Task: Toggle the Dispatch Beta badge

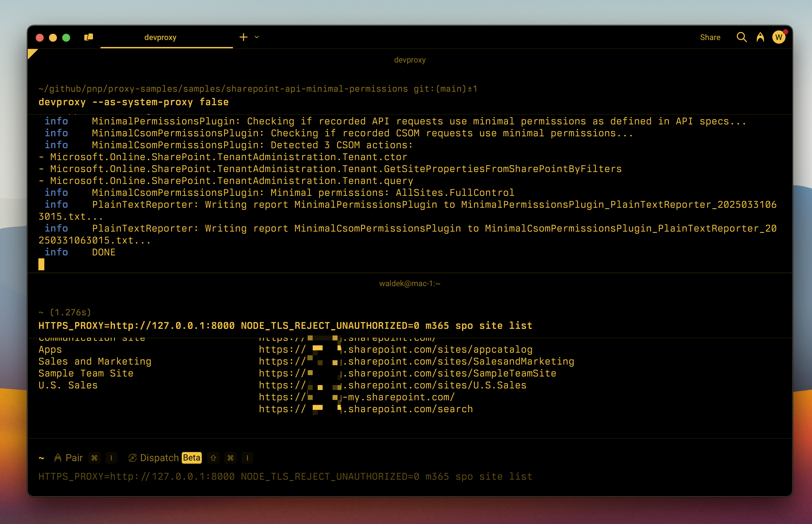Action: point(192,458)
